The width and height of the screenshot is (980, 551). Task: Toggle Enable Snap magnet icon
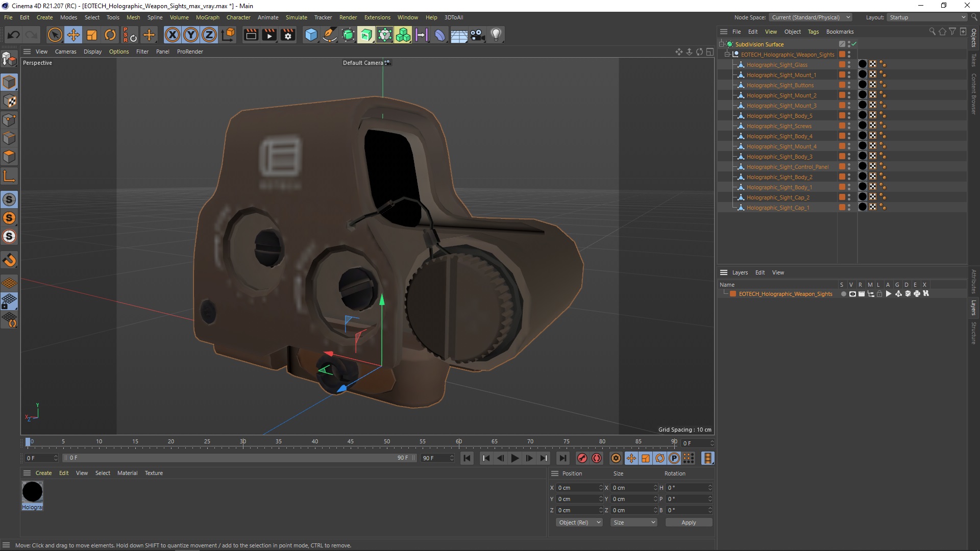point(9,260)
